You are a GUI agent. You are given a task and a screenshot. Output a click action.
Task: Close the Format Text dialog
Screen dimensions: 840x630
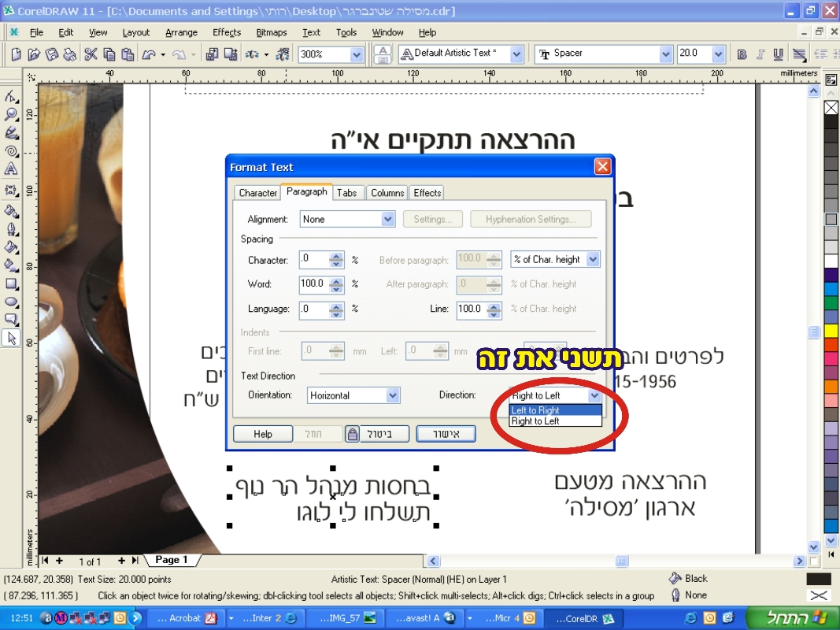coord(603,167)
